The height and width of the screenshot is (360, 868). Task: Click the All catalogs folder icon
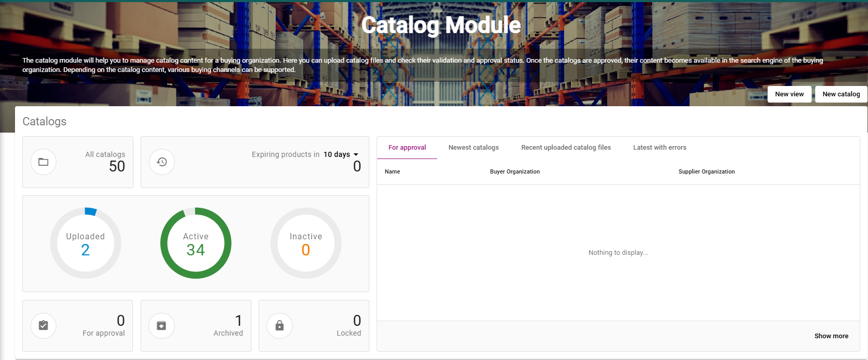[x=43, y=162]
